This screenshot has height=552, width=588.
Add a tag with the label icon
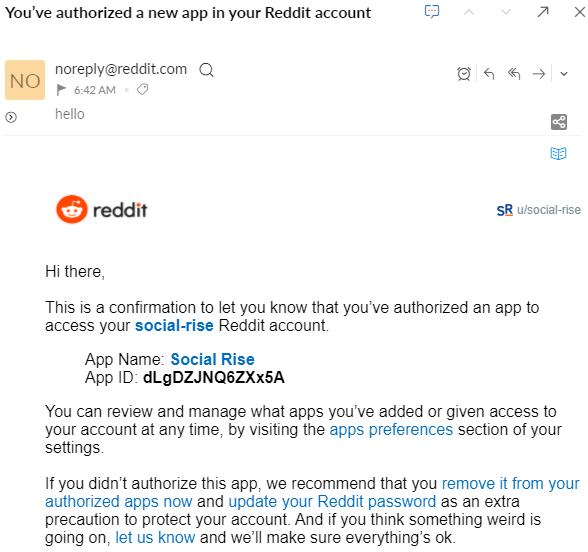tap(142, 90)
